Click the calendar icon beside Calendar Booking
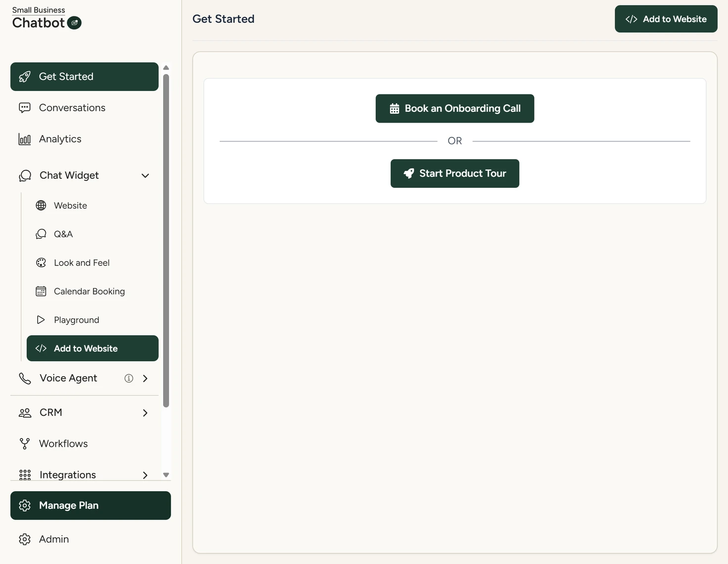 (x=41, y=292)
